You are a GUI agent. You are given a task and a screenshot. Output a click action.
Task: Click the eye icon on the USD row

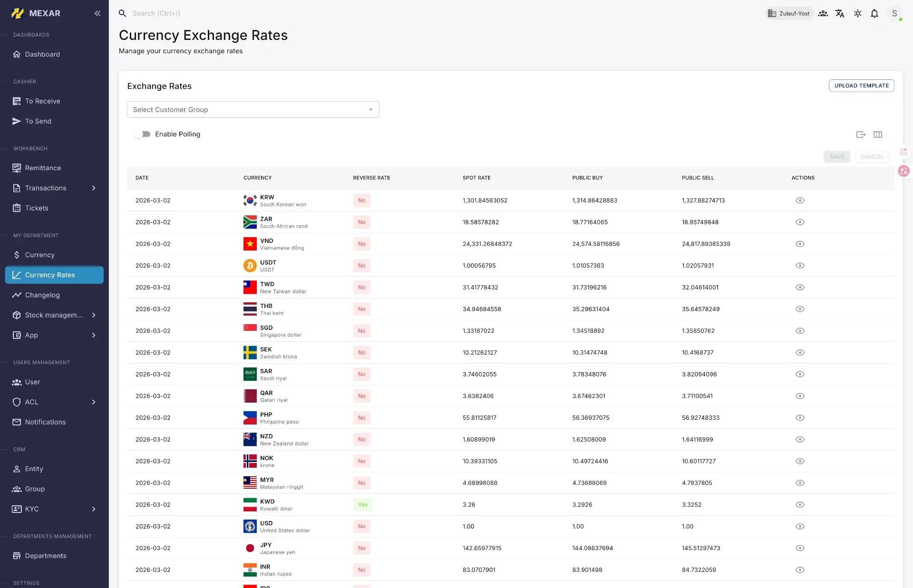pyautogui.click(x=800, y=526)
